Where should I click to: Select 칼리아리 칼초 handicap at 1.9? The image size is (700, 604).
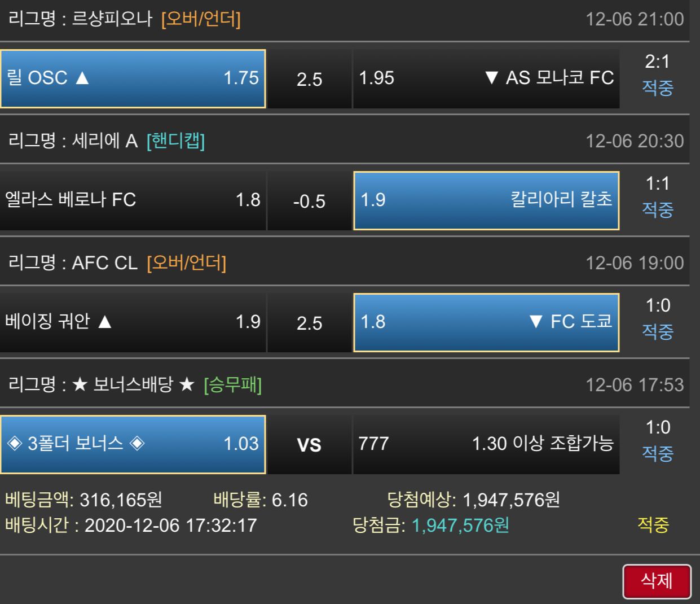coord(486,200)
